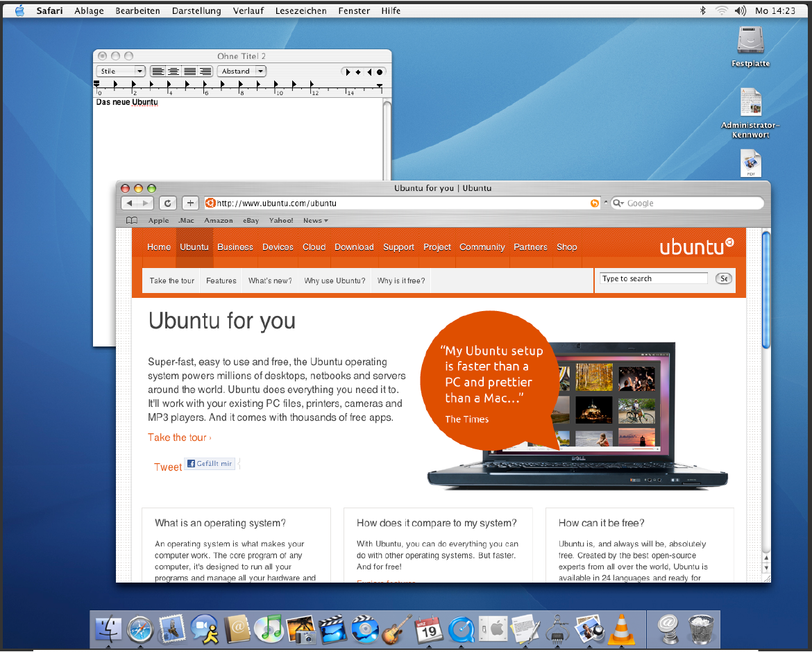Screen dimensions: 812x652
Task: Open Google search options magnifier dropdown
Action: (x=618, y=203)
